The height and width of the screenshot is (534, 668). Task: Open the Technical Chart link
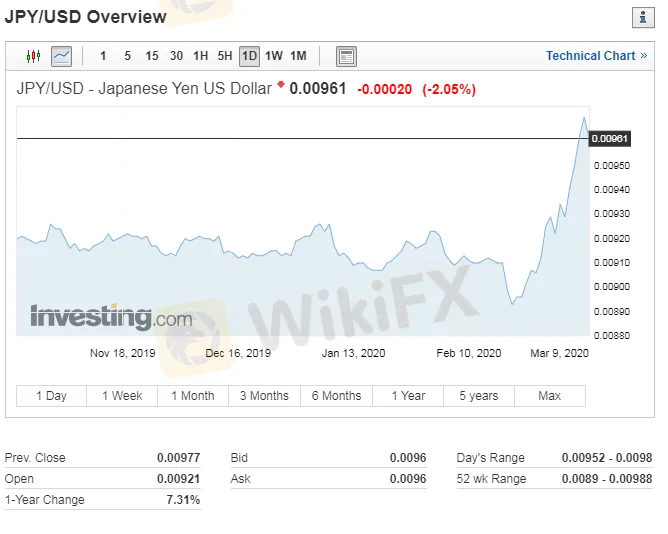pos(596,56)
